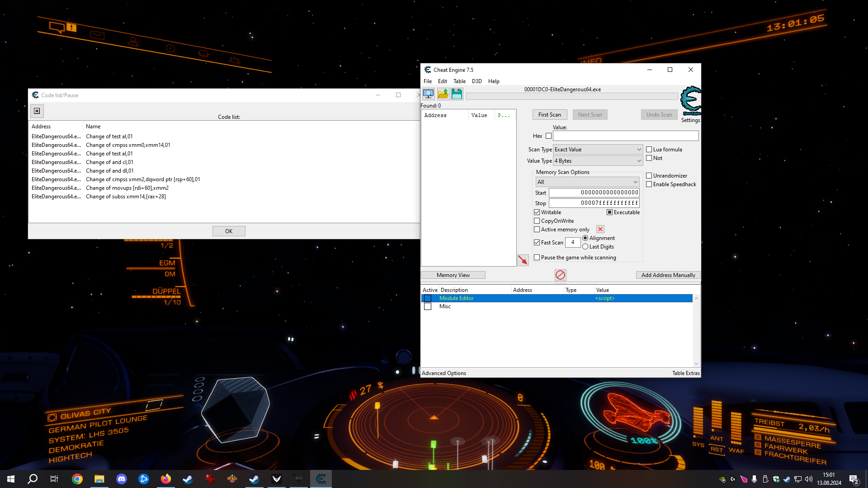The image size is (868, 488).
Task: Enable the Lua formula checkbox
Action: tap(649, 150)
